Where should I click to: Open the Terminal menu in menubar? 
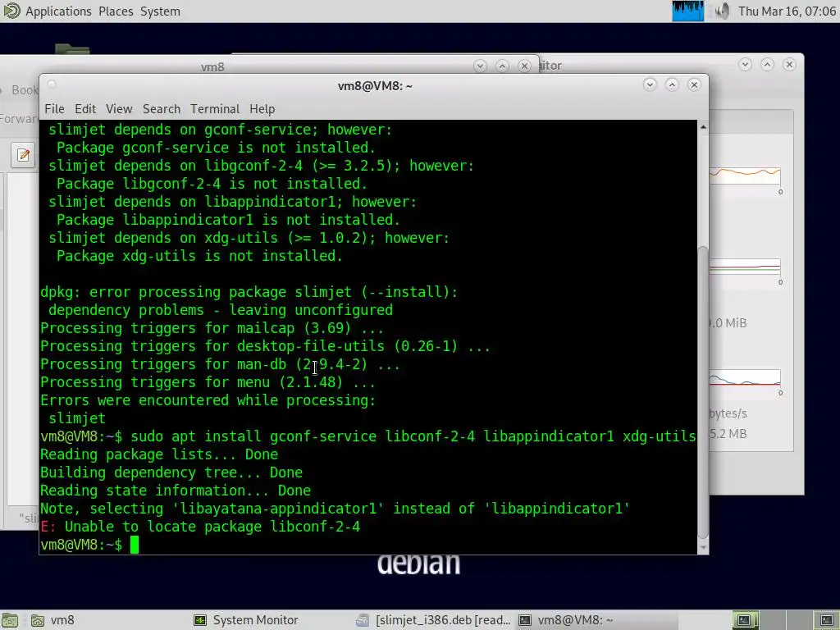(215, 109)
